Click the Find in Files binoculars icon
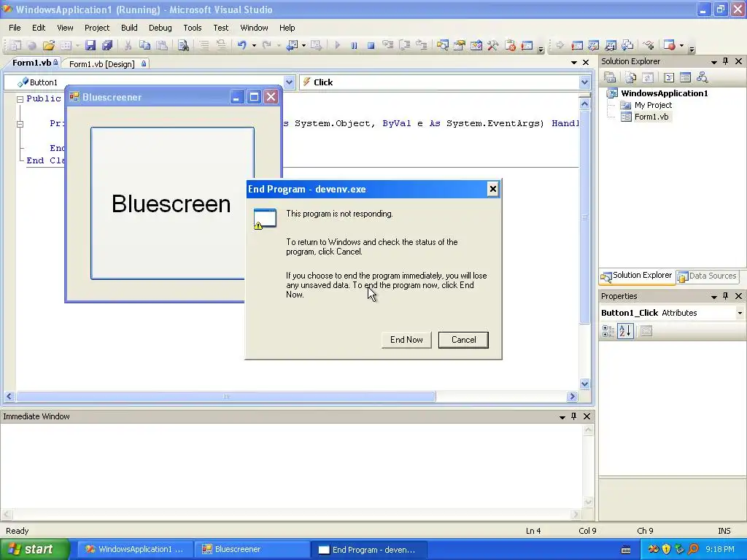Viewport: 747px width, 560px height. [183, 45]
